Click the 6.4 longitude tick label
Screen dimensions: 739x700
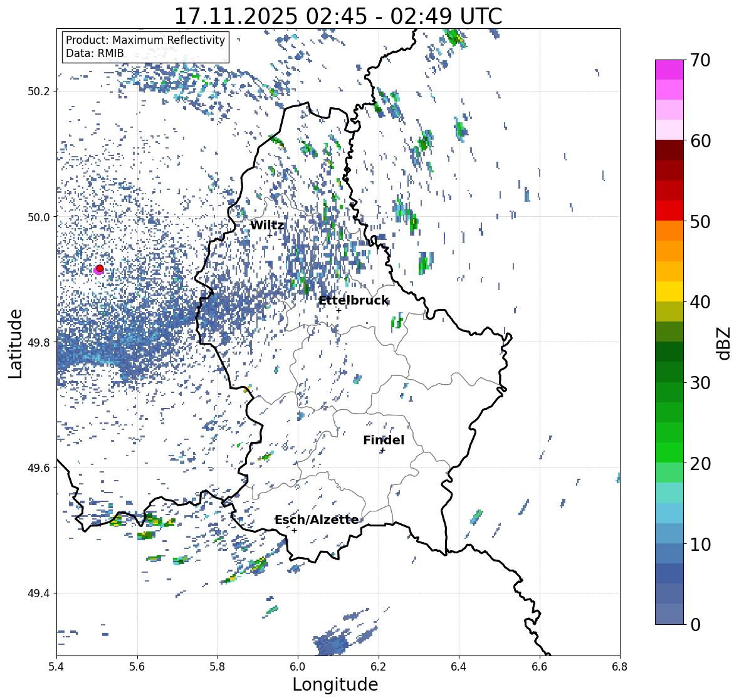click(x=459, y=667)
